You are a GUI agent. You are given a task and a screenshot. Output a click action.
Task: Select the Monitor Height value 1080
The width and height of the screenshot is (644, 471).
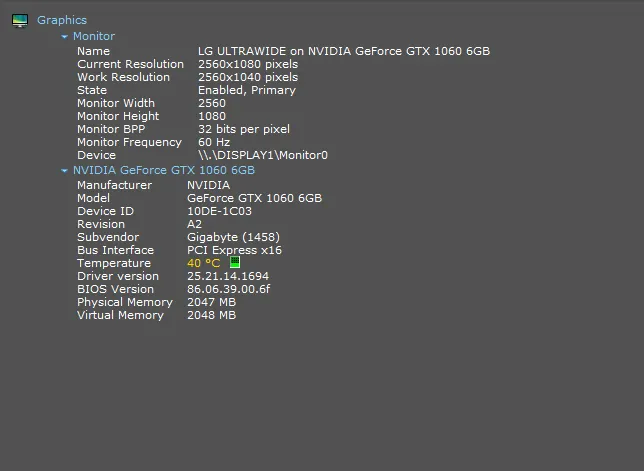click(212, 116)
